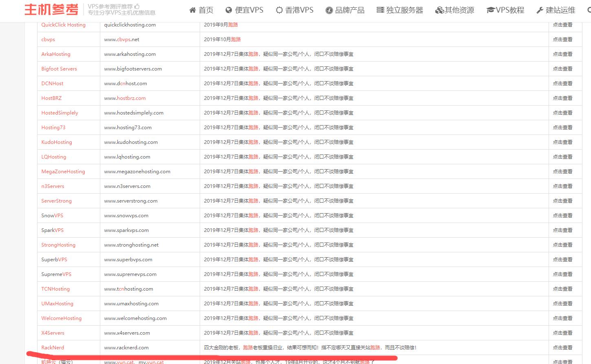Screen dimensions: 591x364
Task: Open the 其他资源 menu
Action: point(455,10)
